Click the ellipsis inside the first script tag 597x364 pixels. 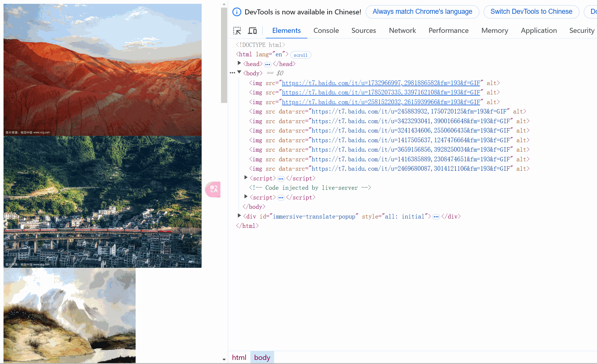click(x=281, y=178)
